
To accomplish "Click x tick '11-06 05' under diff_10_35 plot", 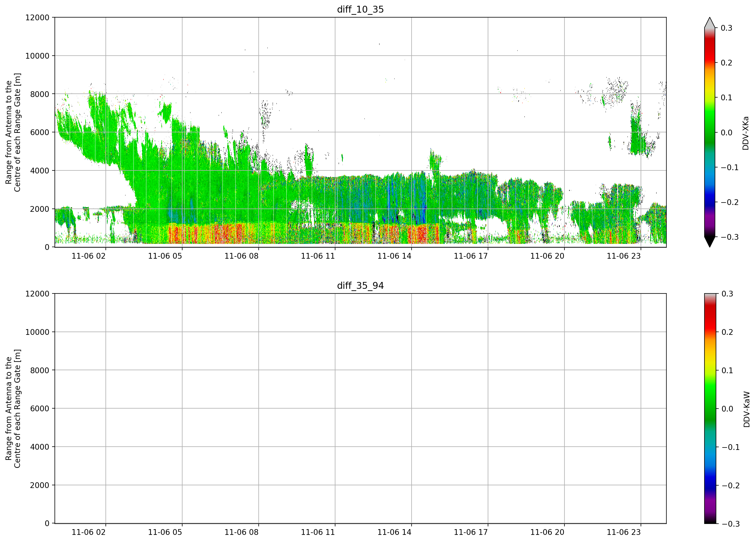I will click(165, 256).
